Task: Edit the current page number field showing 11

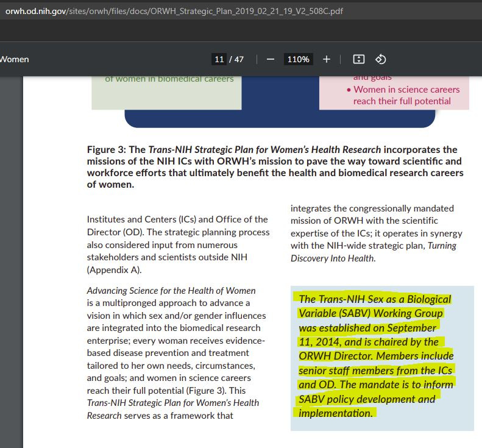Action: pyautogui.click(x=219, y=59)
